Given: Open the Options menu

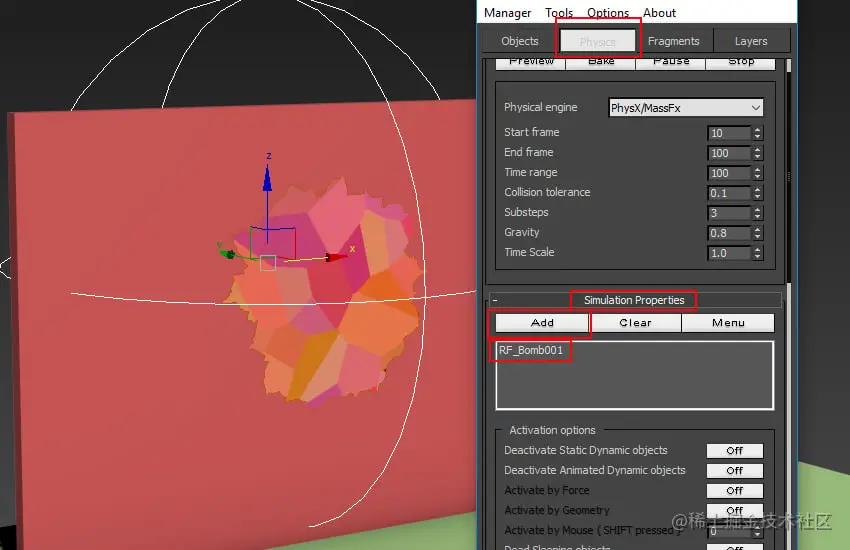Looking at the screenshot, I should (608, 12).
